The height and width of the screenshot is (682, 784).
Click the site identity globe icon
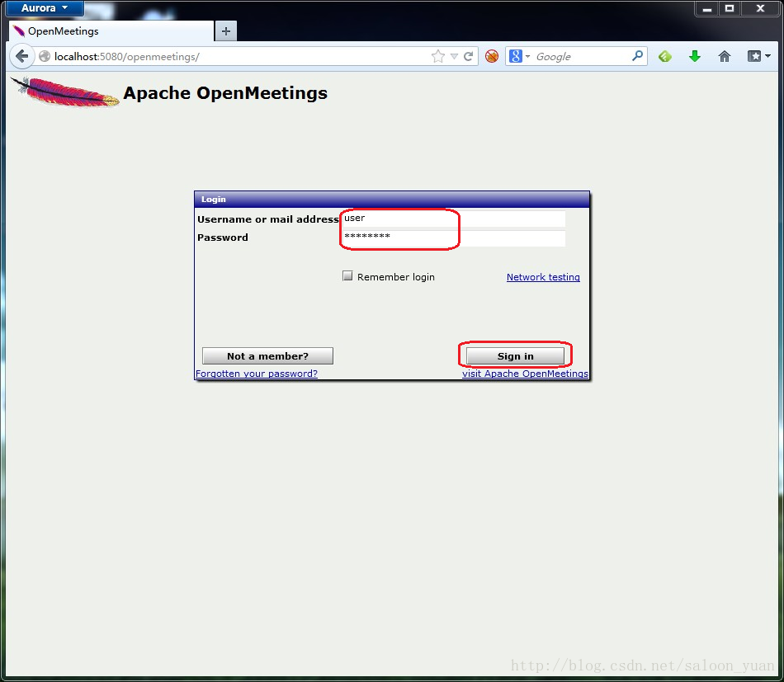(x=45, y=56)
